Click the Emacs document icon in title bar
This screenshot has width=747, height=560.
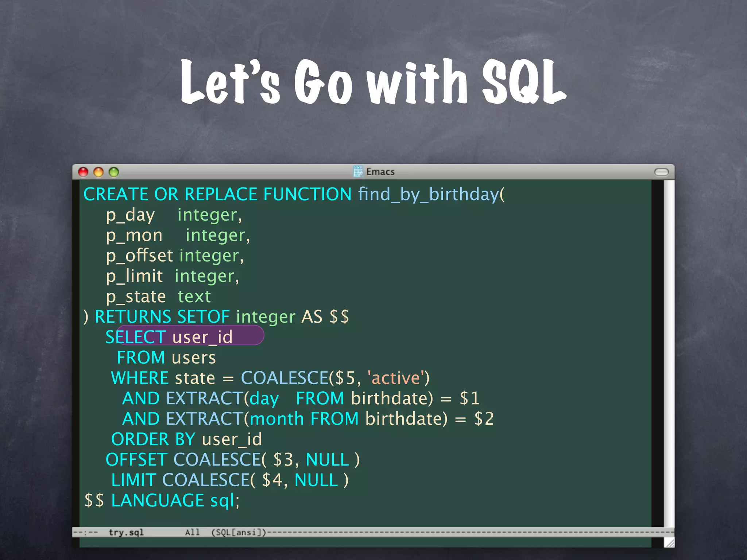[x=358, y=171]
